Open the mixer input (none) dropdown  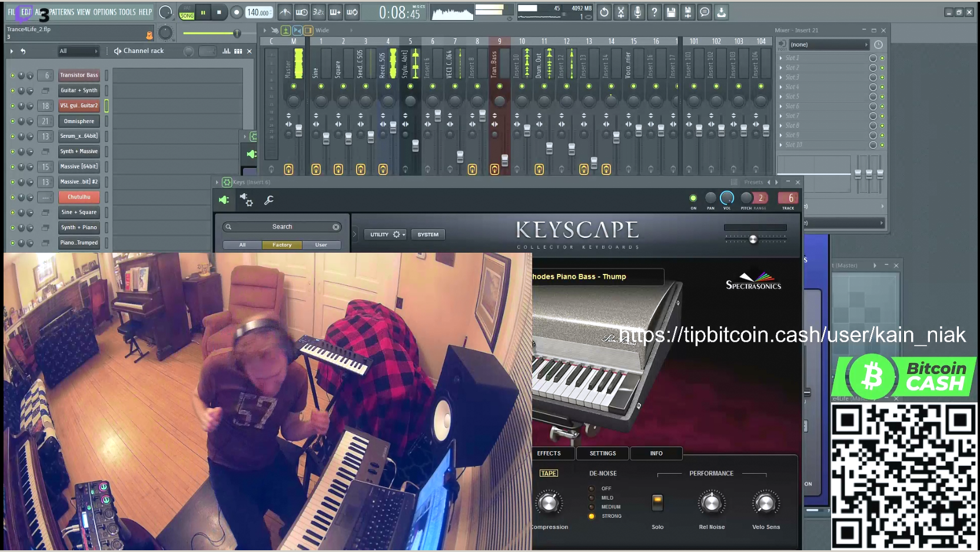828,45
